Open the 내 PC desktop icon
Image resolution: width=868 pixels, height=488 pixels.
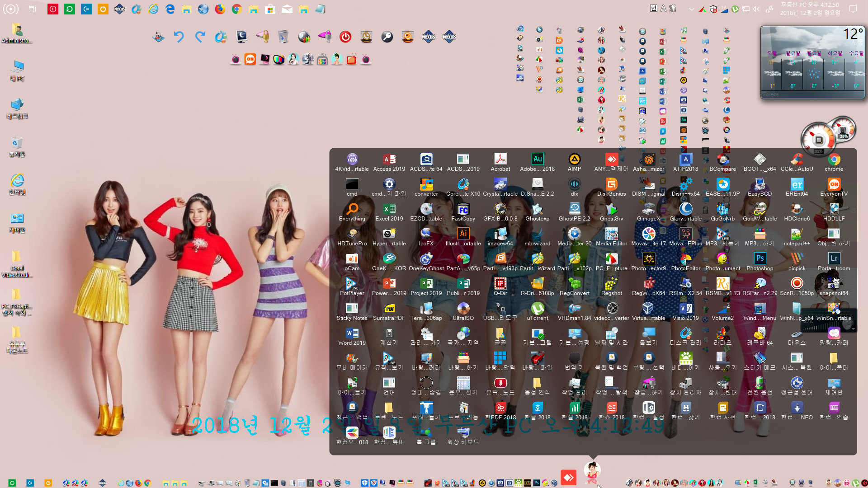(x=17, y=71)
